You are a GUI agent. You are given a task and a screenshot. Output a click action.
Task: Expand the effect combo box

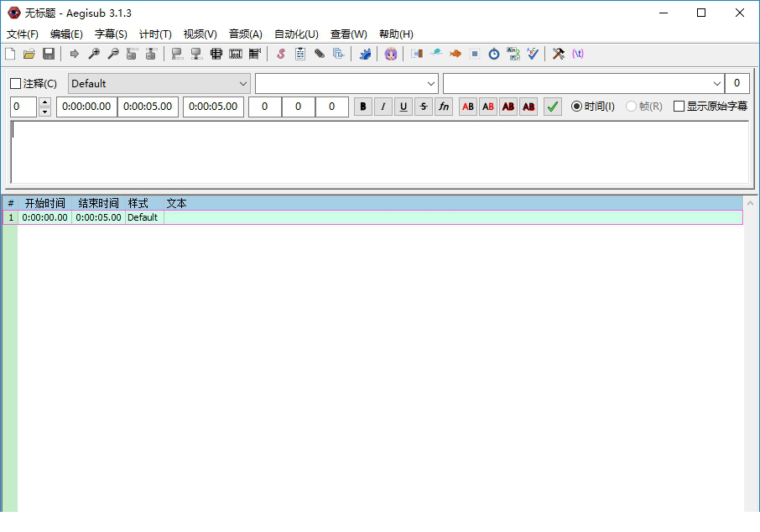point(717,83)
